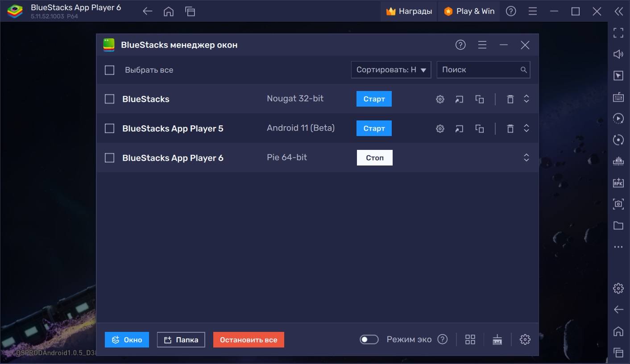Viewport: 630px width, 364px height.
Task: Arrange instances with the grid icon
Action: pyautogui.click(x=470, y=339)
